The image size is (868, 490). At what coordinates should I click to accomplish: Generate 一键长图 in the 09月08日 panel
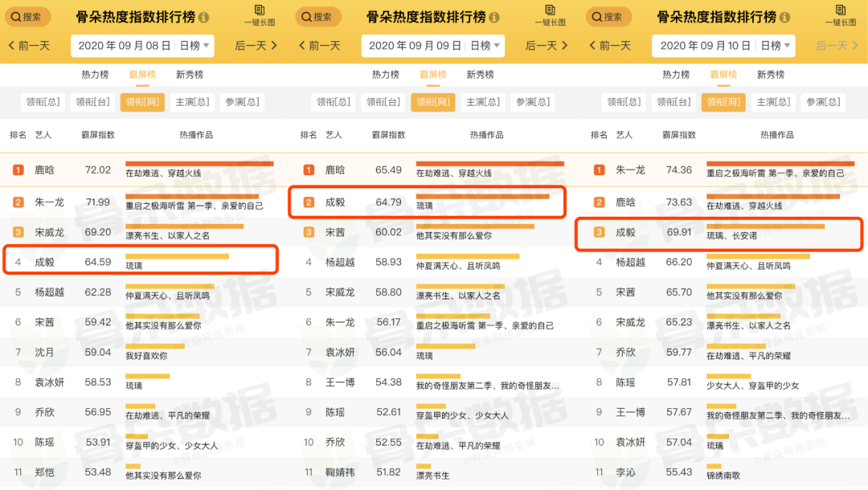(260, 15)
